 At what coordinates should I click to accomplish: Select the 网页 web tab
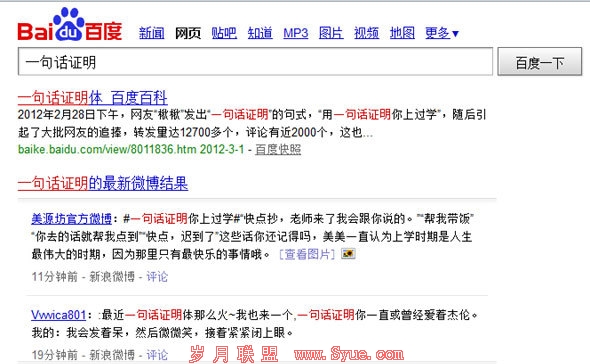(188, 33)
